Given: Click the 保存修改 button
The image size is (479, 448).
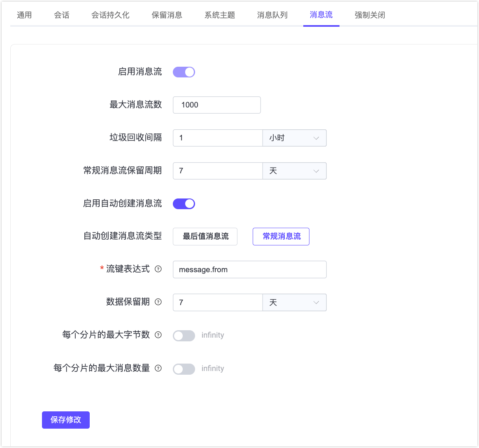Looking at the screenshot, I should (65, 420).
